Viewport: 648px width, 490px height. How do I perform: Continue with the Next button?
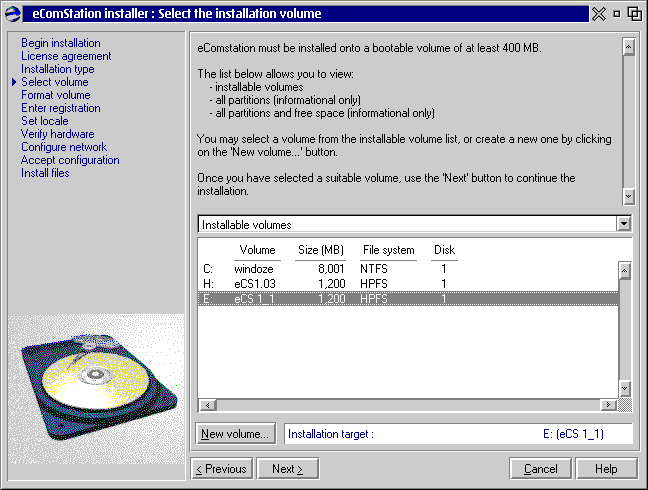point(288,469)
